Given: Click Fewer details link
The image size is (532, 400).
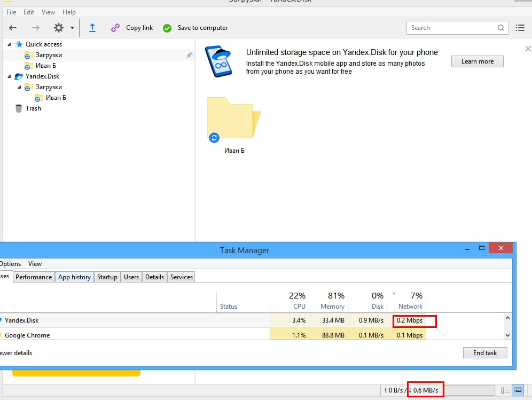Looking at the screenshot, I should click(16, 353).
